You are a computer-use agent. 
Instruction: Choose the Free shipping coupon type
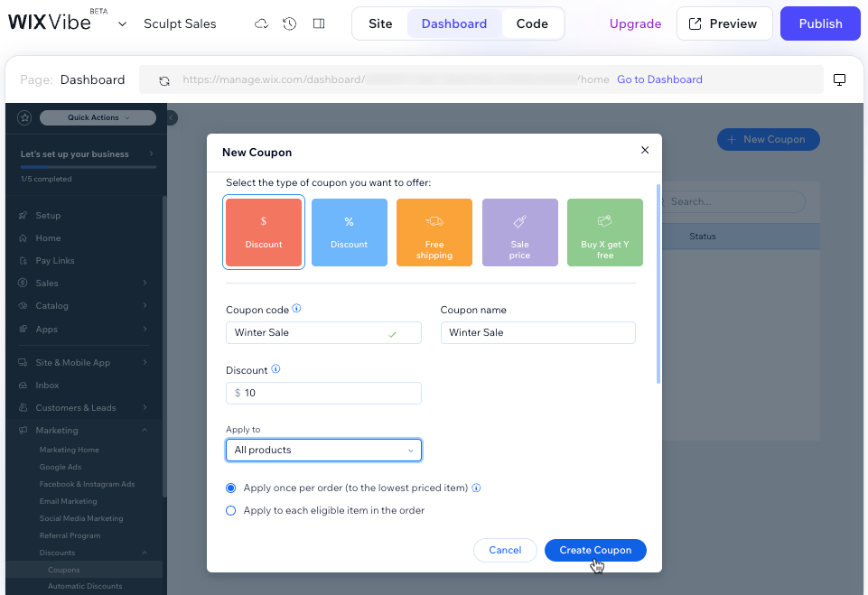point(434,232)
